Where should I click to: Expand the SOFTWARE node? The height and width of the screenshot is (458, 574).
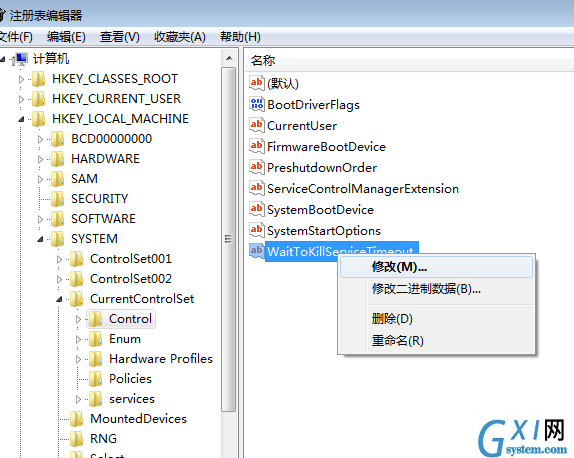coord(40,219)
